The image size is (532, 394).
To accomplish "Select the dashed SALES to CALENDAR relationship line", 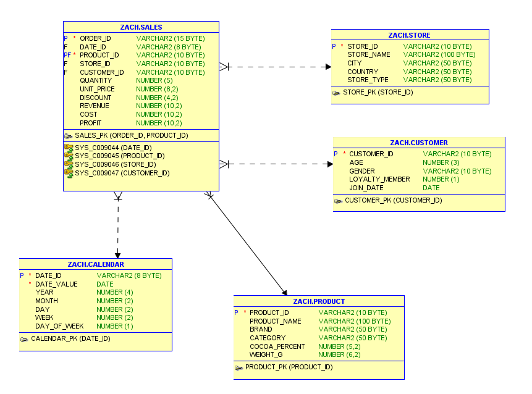I will [x=118, y=225].
